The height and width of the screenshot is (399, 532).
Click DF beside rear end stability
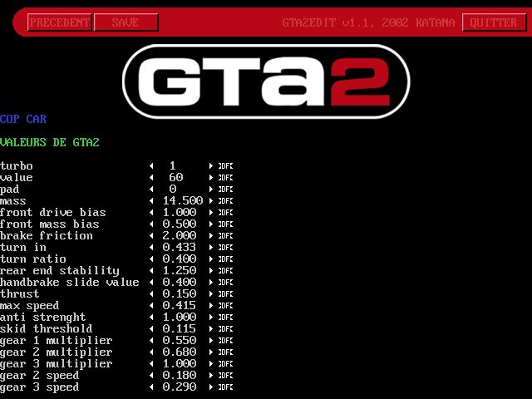[225, 270]
